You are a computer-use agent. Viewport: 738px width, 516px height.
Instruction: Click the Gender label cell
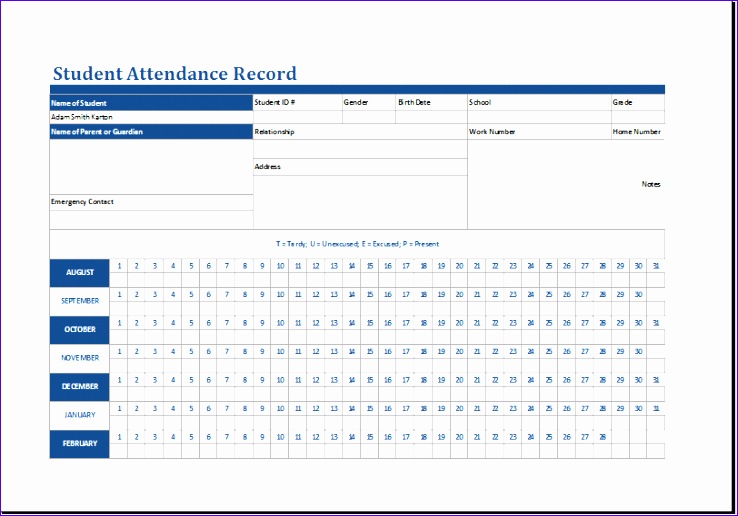pyautogui.click(x=369, y=102)
